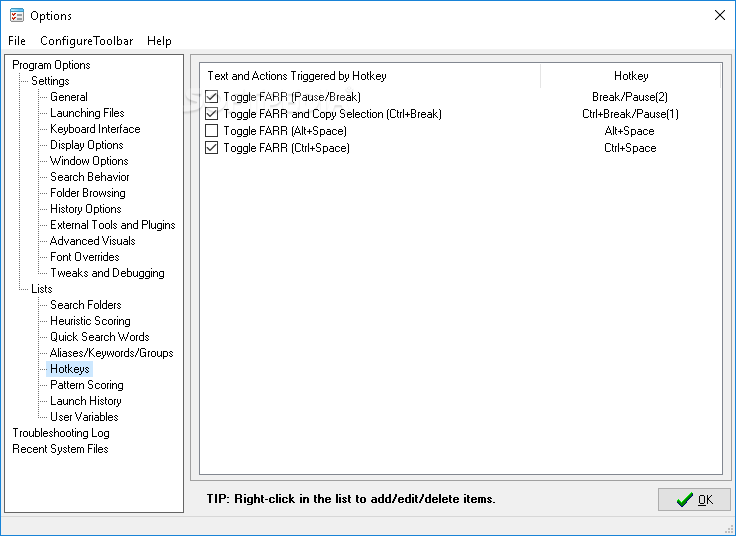Open Tweaks and Debugging settings
This screenshot has width=736, height=536.
click(107, 272)
